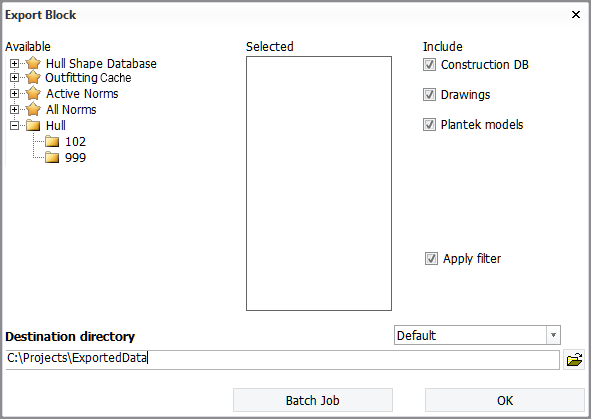Expand the All Norms tree node

[x=14, y=109]
